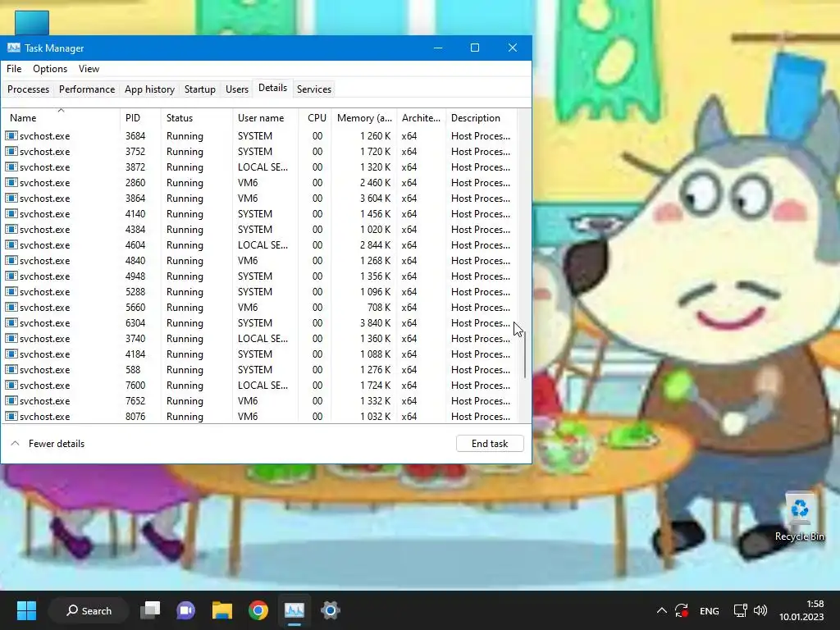Select svchost.exe row with PID 4840
This screenshot has height=630, width=840.
tap(259, 260)
